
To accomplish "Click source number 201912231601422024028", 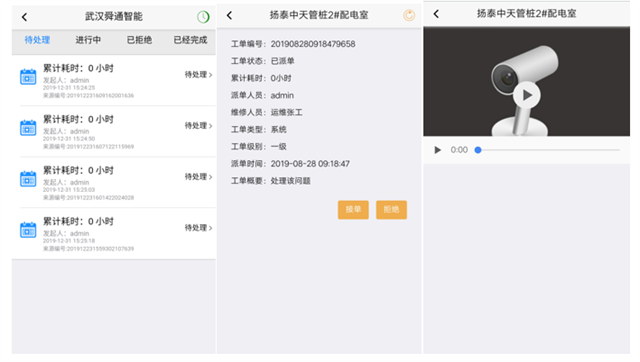I will [100, 198].
